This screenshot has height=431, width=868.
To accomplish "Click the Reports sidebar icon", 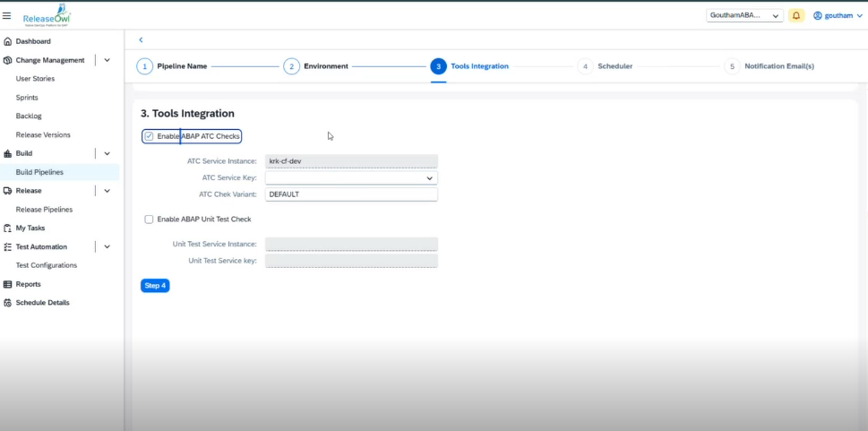I will coord(8,284).
